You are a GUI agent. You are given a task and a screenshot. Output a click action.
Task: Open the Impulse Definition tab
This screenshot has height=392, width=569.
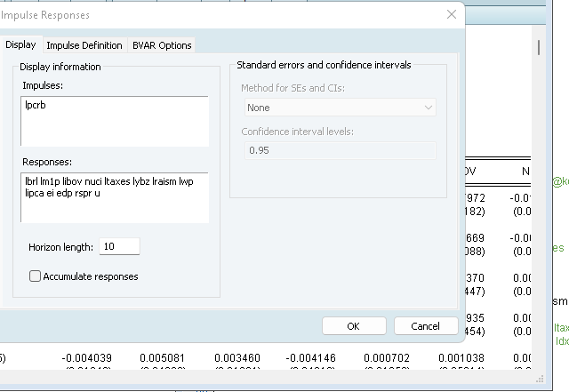coord(84,45)
